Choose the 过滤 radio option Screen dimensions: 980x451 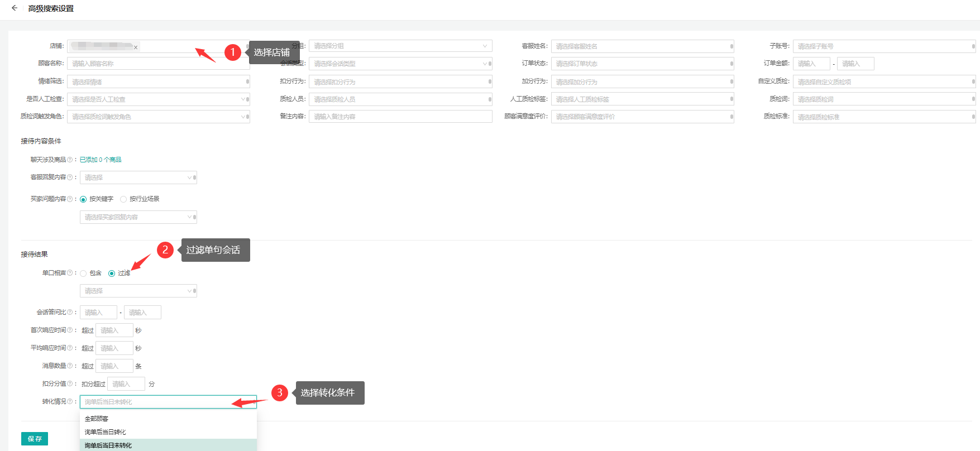click(112, 274)
